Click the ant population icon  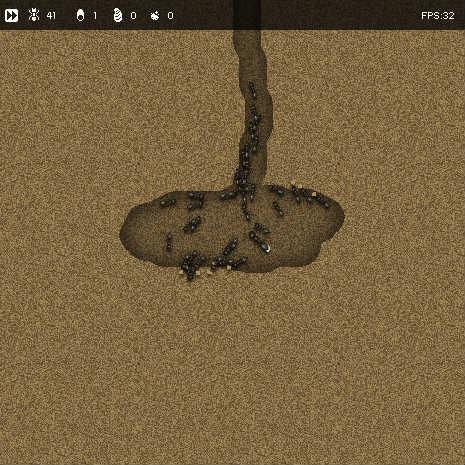point(34,15)
